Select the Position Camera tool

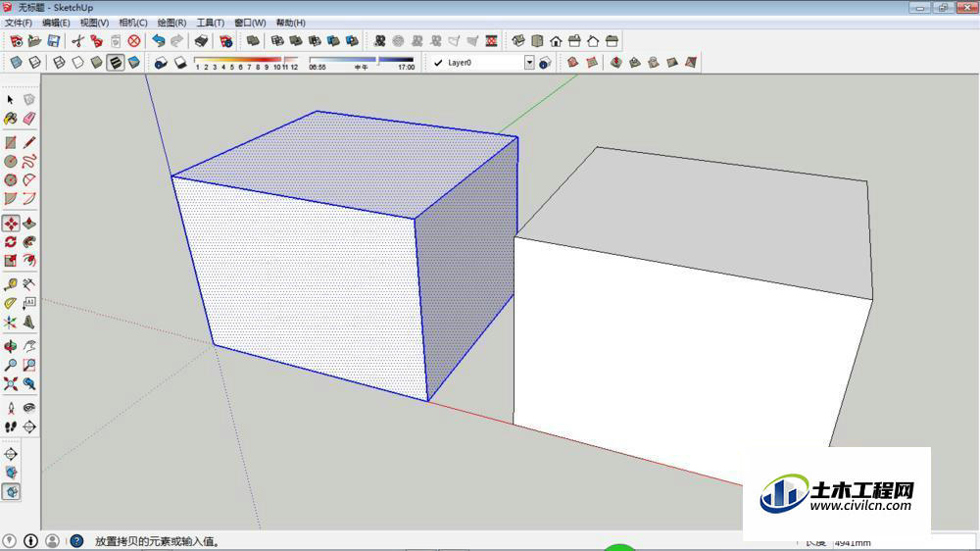click(11, 408)
